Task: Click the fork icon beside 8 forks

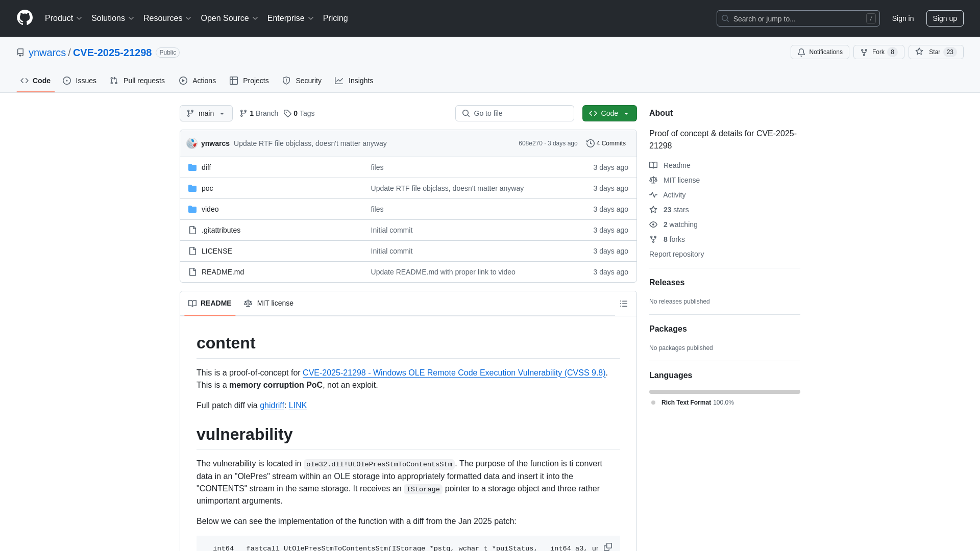Action: pyautogui.click(x=653, y=239)
